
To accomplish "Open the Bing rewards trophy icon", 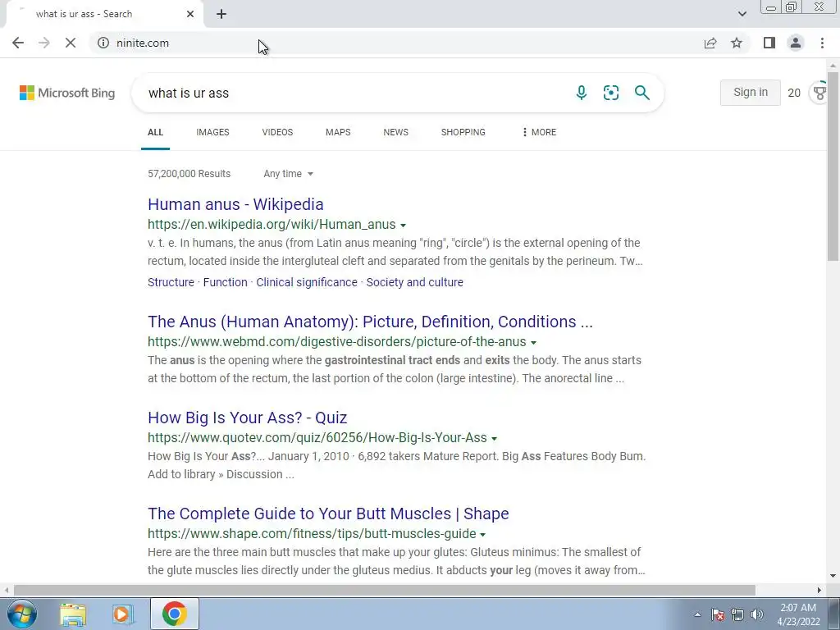I will (x=819, y=93).
